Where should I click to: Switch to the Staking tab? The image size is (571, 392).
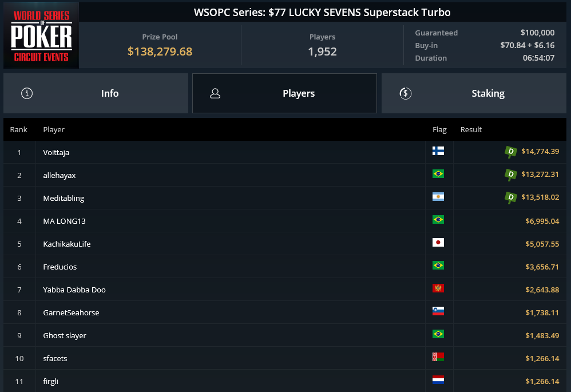click(x=474, y=93)
